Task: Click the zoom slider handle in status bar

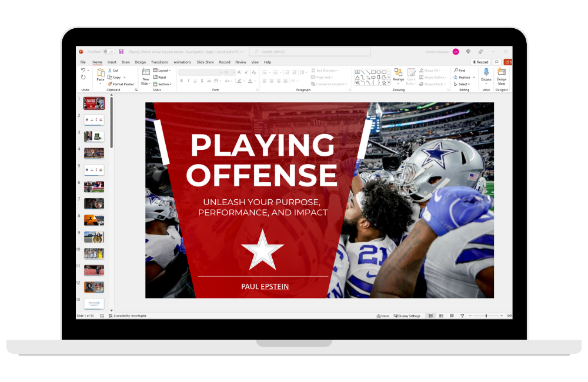Action: click(x=486, y=316)
